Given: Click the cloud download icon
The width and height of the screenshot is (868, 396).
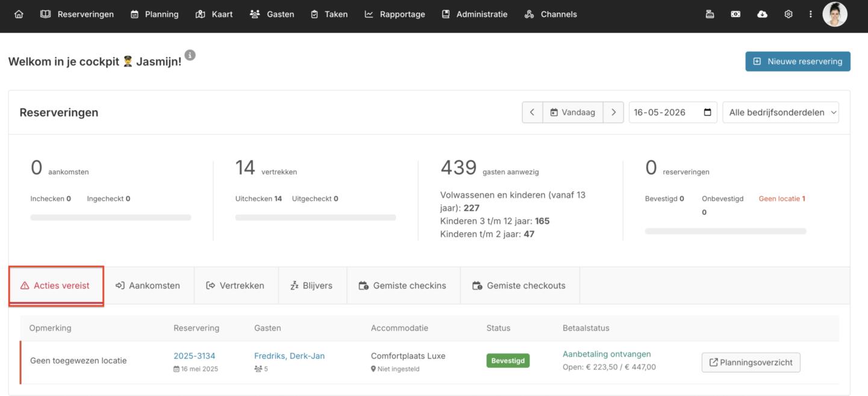Looking at the screenshot, I should tap(762, 14).
